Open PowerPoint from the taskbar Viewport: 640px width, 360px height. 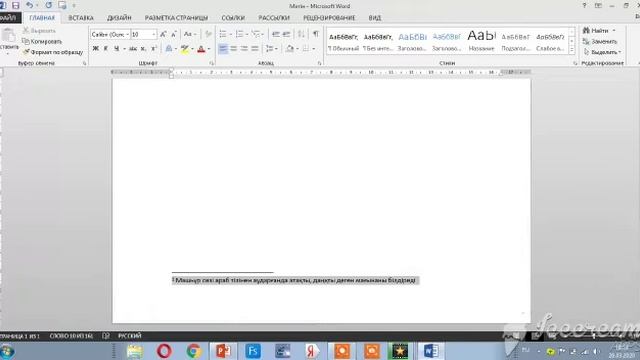click(223, 351)
